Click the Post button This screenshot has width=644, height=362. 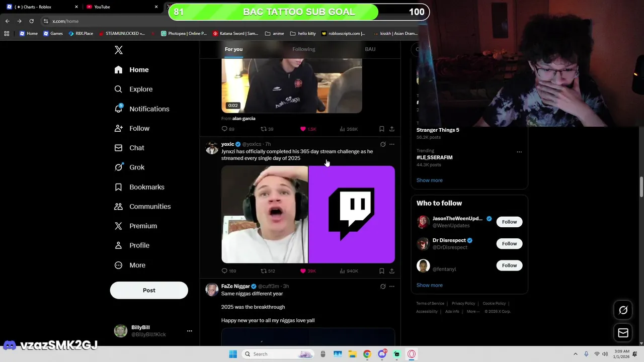click(149, 290)
